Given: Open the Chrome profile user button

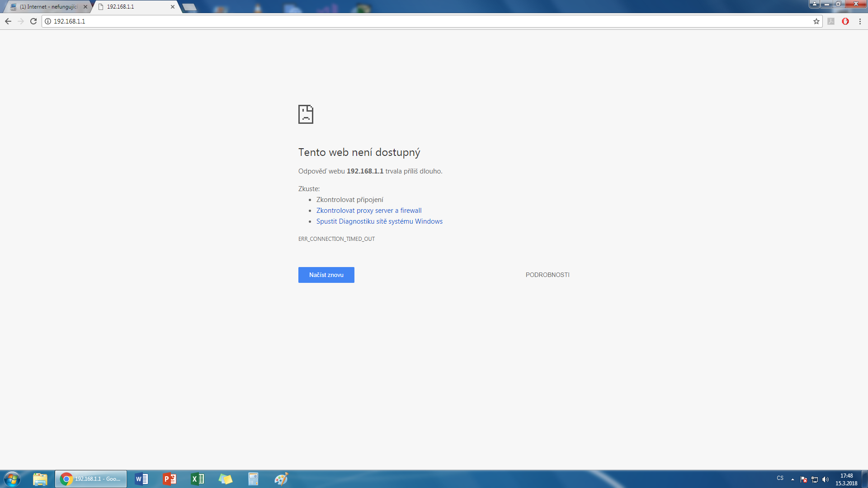Looking at the screenshot, I should [x=814, y=4].
